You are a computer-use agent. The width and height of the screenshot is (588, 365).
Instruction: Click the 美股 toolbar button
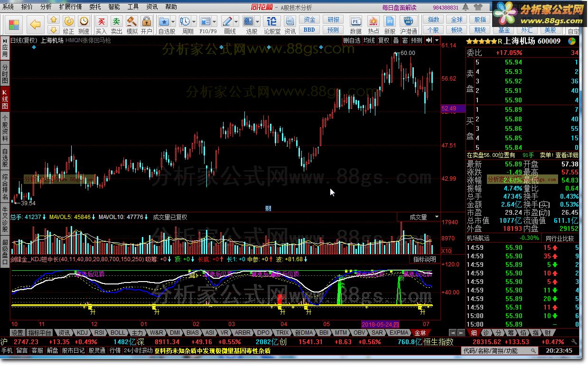click(x=550, y=30)
